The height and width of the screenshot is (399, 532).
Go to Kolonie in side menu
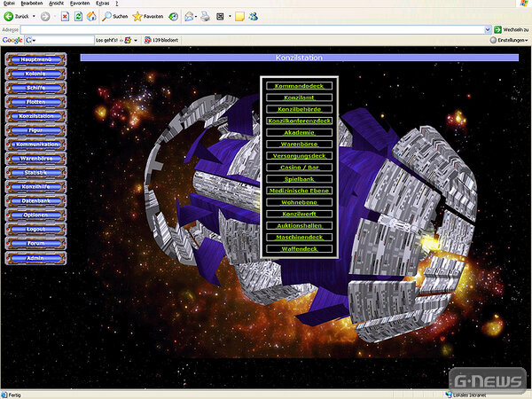36,74
